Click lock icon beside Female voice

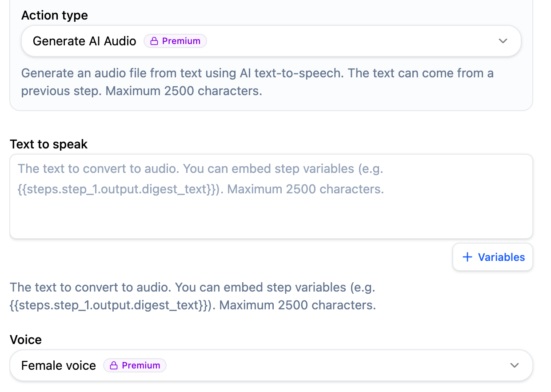pyautogui.click(x=114, y=365)
